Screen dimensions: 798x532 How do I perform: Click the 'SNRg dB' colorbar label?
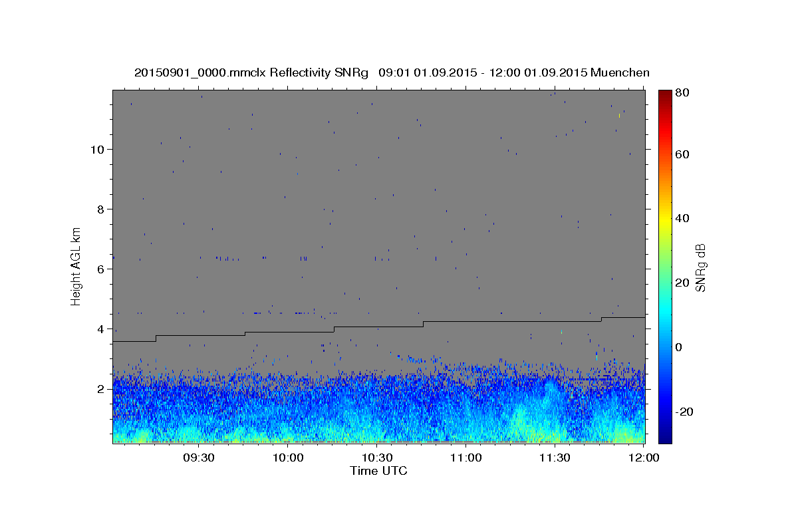coord(700,268)
